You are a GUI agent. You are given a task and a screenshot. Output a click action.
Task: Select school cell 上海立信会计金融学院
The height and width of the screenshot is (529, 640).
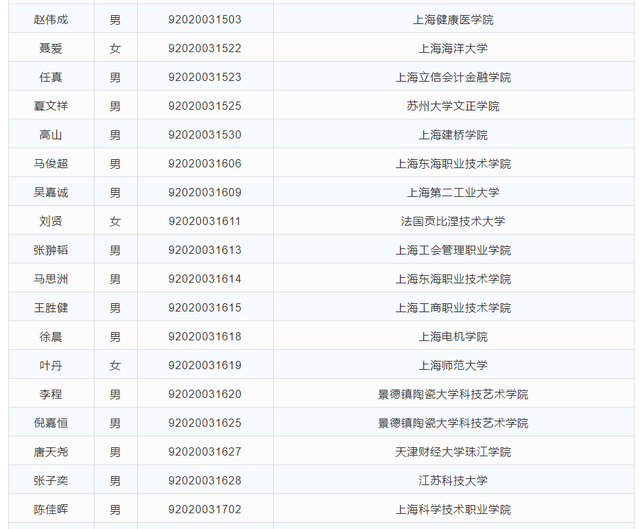(453, 77)
